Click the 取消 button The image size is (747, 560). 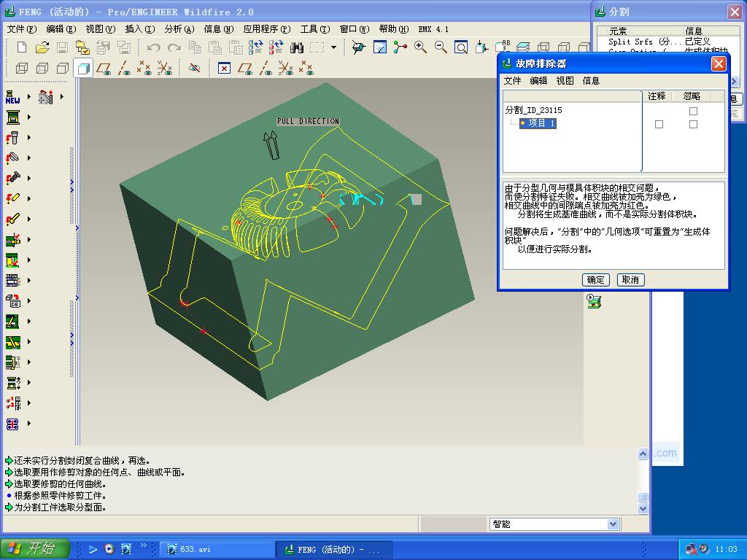(630, 280)
